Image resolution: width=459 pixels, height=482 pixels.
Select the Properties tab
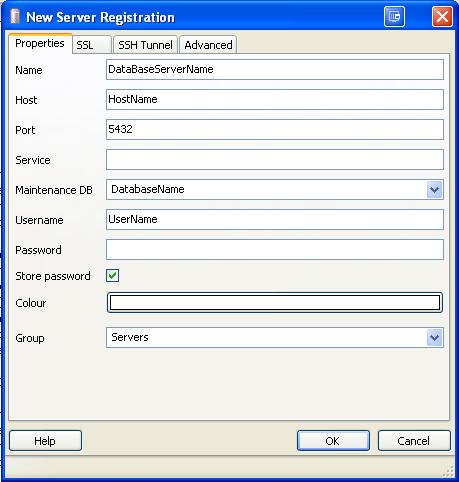pos(40,43)
